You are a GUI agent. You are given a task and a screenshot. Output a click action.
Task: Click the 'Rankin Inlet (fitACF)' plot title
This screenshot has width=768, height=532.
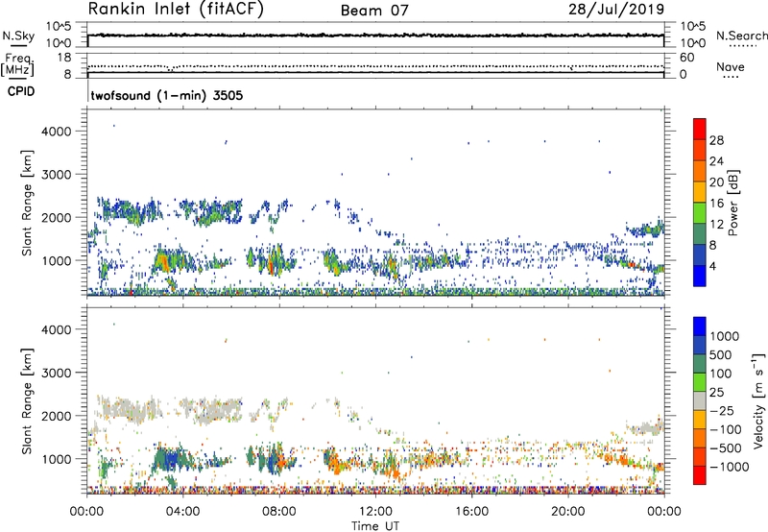(176, 10)
